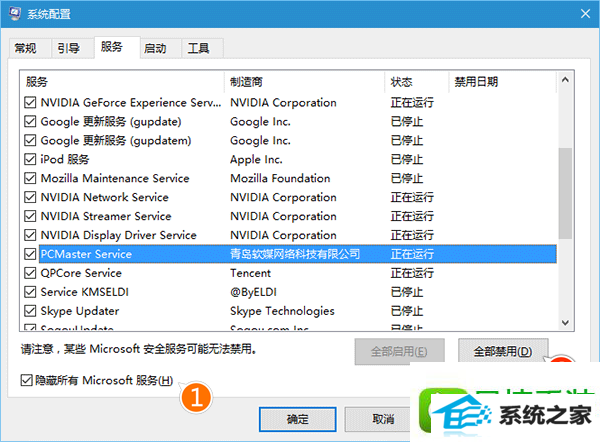The image size is (600, 442).
Task: Click the System Configuration title bar icon
Action: click(x=15, y=14)
